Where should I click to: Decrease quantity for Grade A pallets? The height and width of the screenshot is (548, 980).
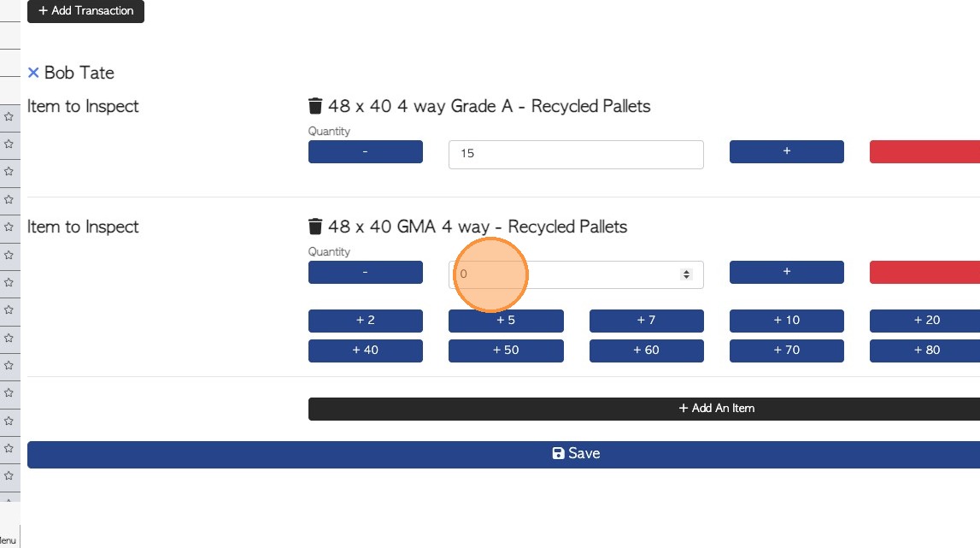pyautogui.click(x=365, y=151)
